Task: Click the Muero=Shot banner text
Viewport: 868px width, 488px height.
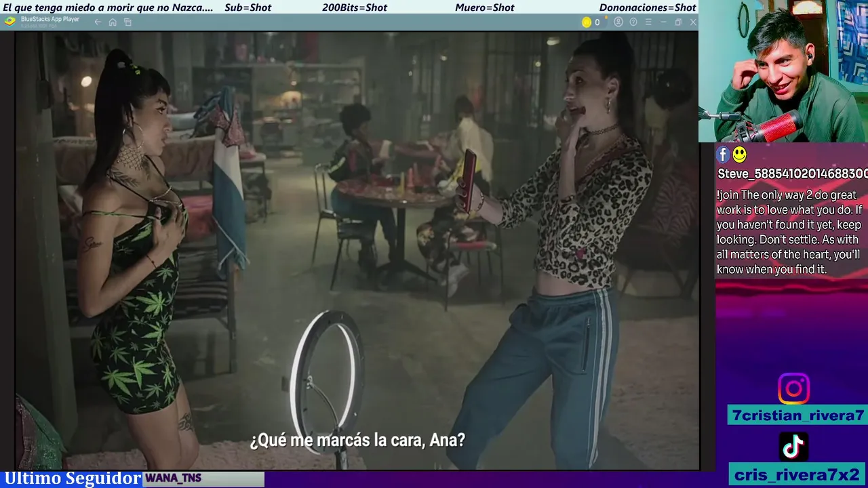Action: 485,7
